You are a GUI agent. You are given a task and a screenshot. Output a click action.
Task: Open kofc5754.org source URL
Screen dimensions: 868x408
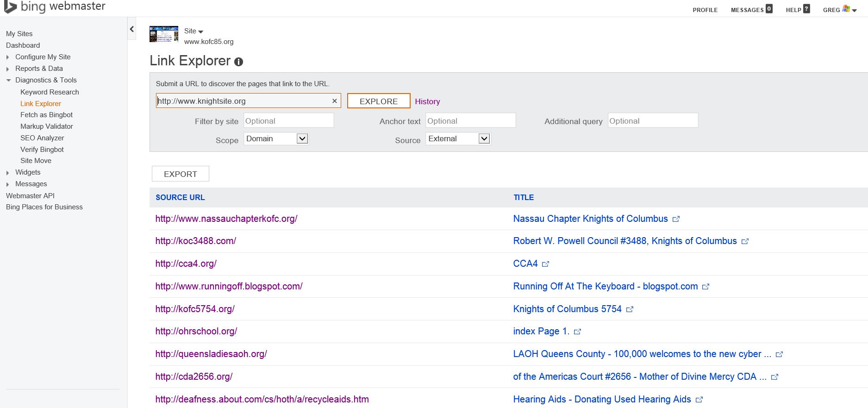(x=195, y=309)
